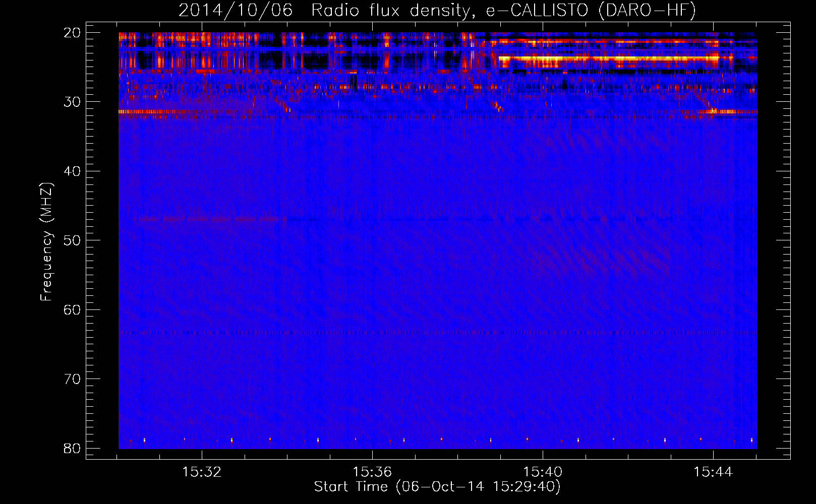Click the plot title '2014/10/06 Radio flux density'

click(x=437, y=10)
